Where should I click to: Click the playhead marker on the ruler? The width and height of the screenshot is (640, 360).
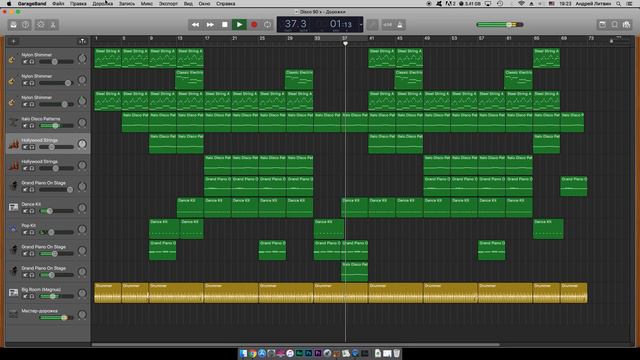click(x=345, y=43)
